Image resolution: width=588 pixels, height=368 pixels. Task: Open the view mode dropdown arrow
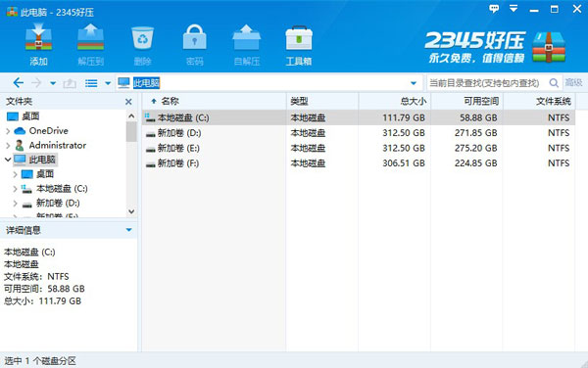108,83
